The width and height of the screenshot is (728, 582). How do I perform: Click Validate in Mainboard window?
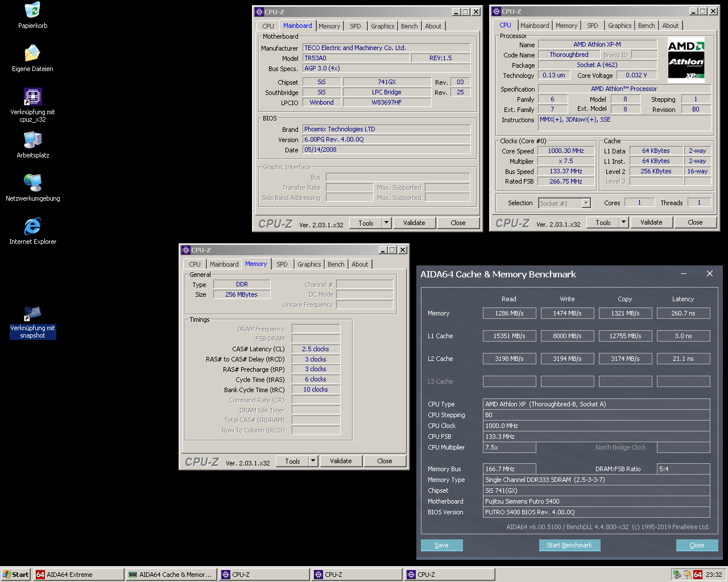click(x=414, y=223)
